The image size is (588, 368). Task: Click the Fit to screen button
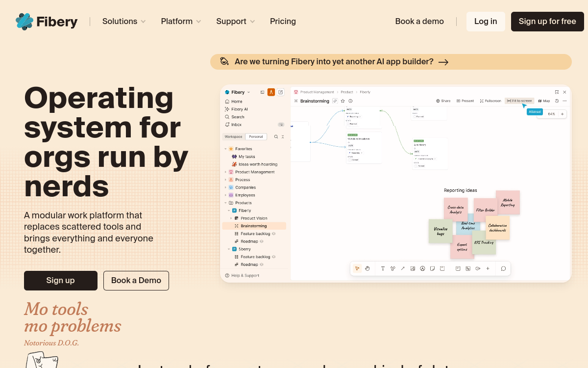(519, 101)
